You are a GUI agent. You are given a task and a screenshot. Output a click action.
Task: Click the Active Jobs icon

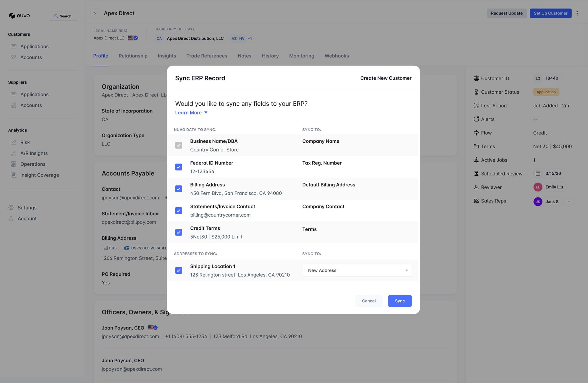coord(476,160)
